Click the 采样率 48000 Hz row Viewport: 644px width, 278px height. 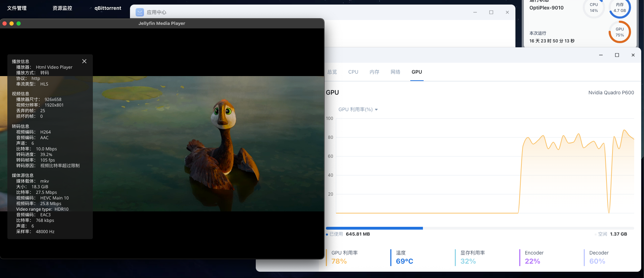(x=35, y=232)
